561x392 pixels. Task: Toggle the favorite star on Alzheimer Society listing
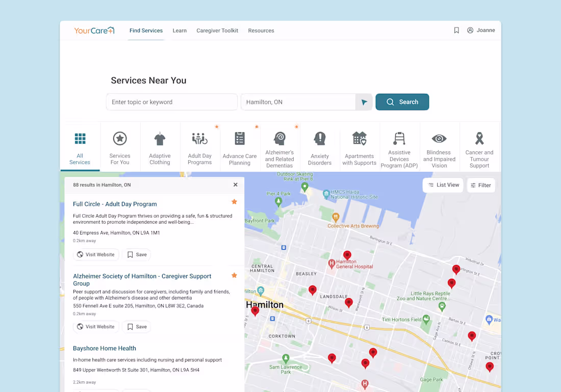(x=234, y=275)
